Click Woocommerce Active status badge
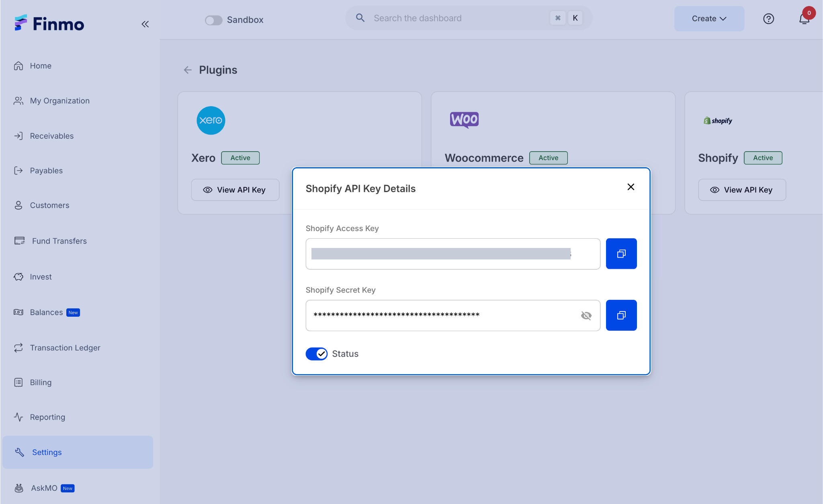 point(549,158)
